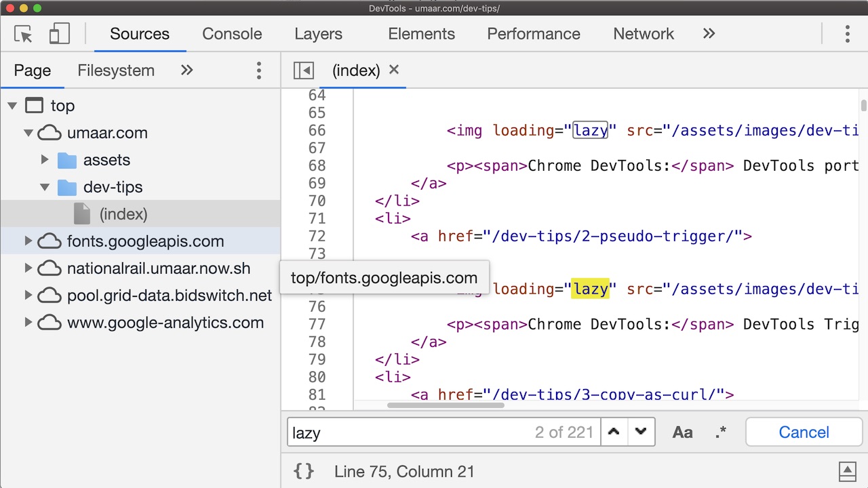The height and width of the screenshot is (488, 868).
Task: Hide the navigator sidebar toggle icon
Action: point(303,70)
